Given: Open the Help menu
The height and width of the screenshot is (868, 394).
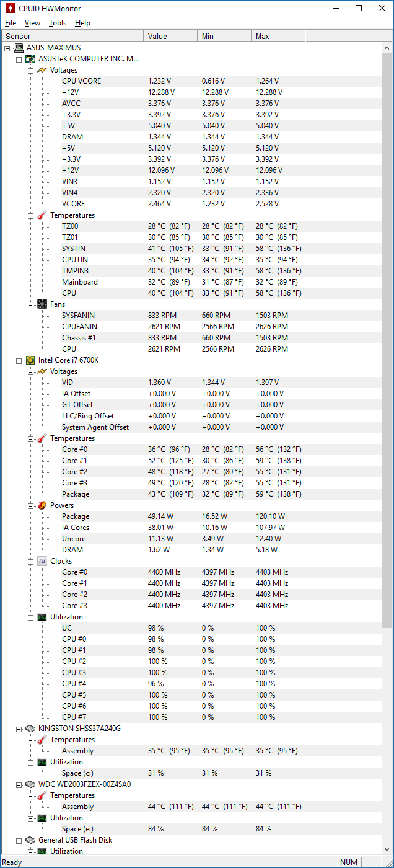Looking at the screenshot, I should click(82, 23).
